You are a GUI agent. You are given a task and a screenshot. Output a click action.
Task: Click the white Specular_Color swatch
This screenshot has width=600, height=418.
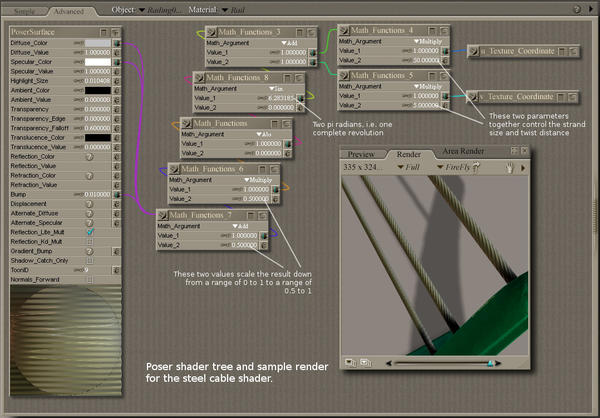[x=98, y=62]
